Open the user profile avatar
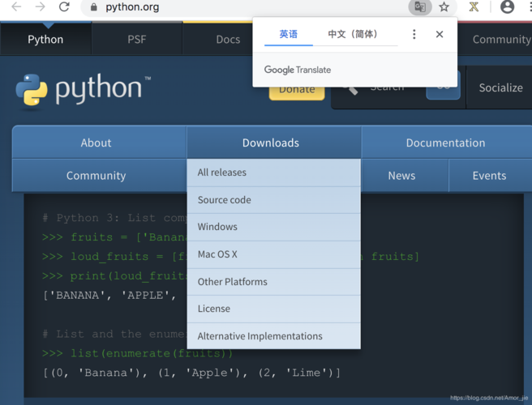 pyautogui.click(x=507, y=6)
